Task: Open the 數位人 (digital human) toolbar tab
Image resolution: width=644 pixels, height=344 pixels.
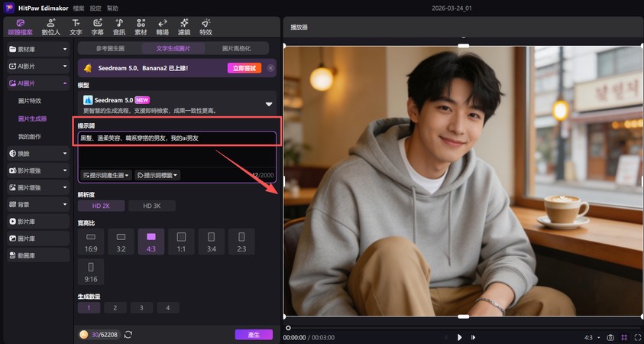Action: point(50,27)
